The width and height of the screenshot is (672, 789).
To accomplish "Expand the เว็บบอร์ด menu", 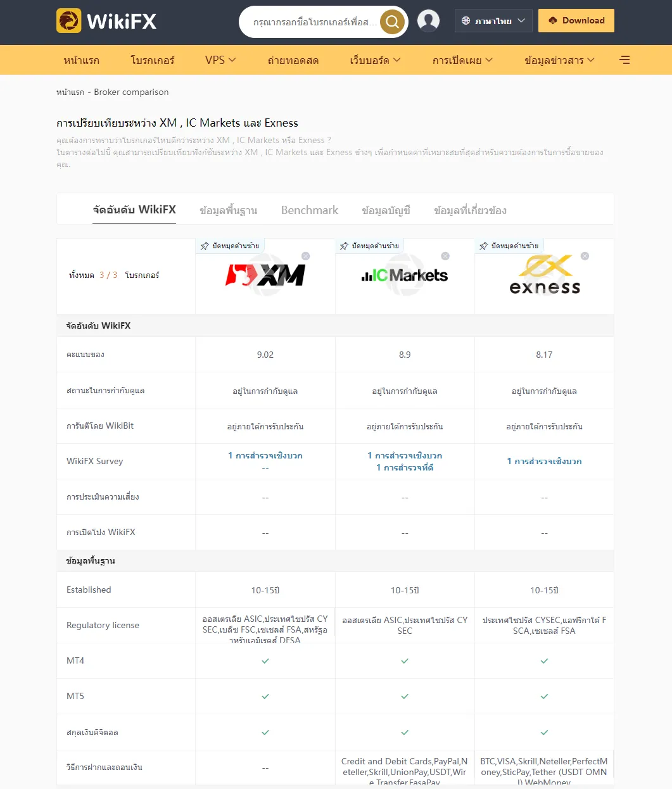I will pyautogui.click(x=376, y=60).
